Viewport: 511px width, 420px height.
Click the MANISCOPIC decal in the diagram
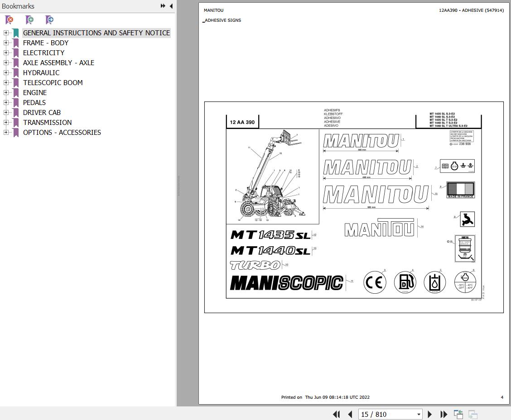coord(286,283)
